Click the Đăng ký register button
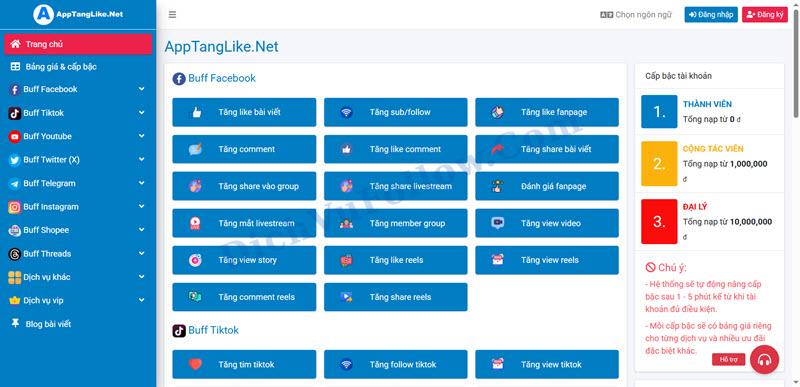The height and width of the screenshot is (387, 800). 765,15
